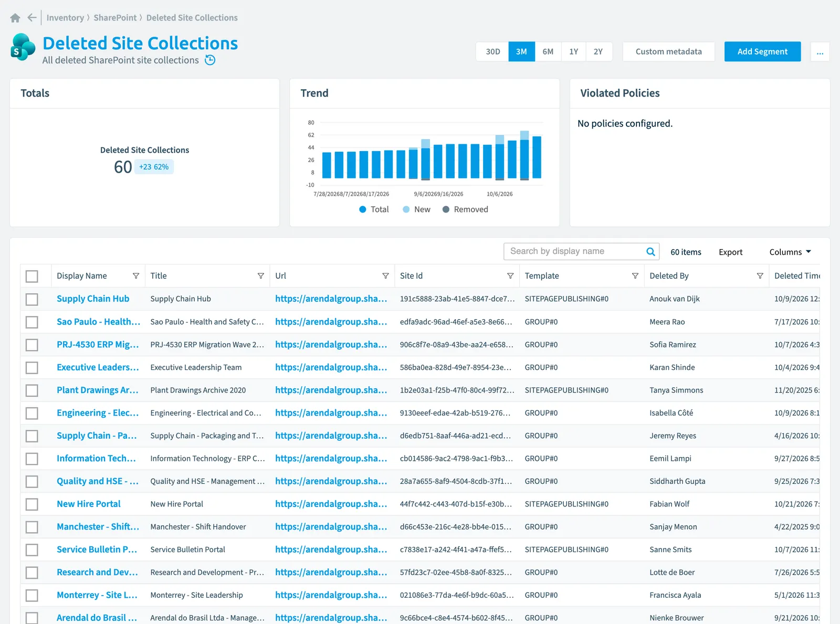
Task: Tick the Service Bulletin P row checkbox
Action: pos(32,550)
